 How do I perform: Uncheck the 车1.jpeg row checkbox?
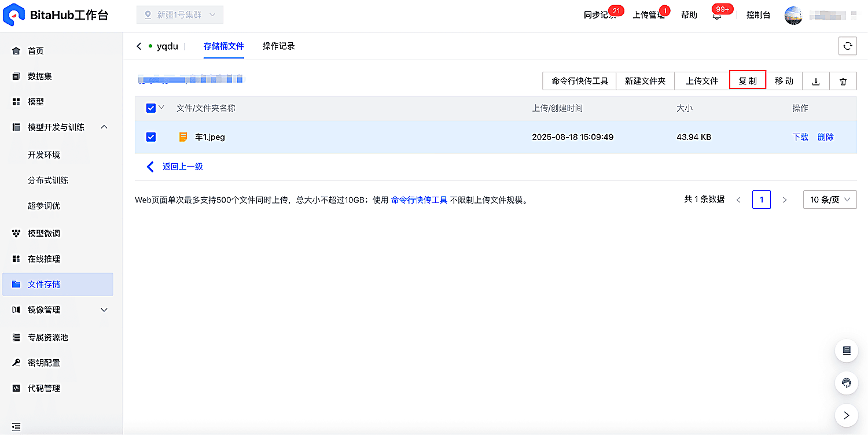point(151,137)
